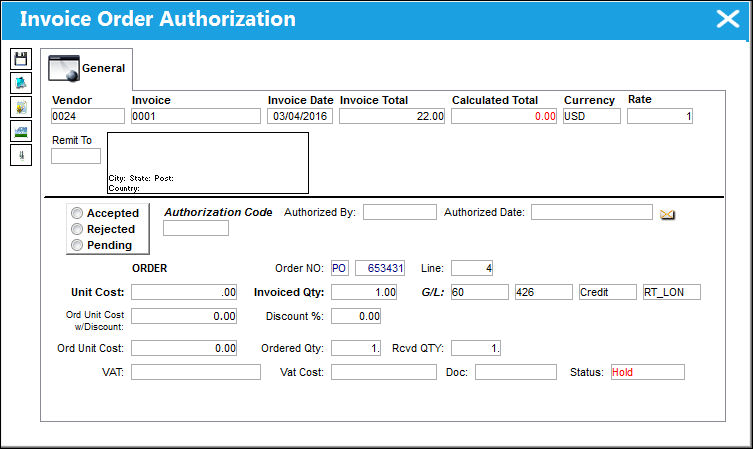Click the "Authorization Code" label
This screenshot has height=449, width=753.
219,212
